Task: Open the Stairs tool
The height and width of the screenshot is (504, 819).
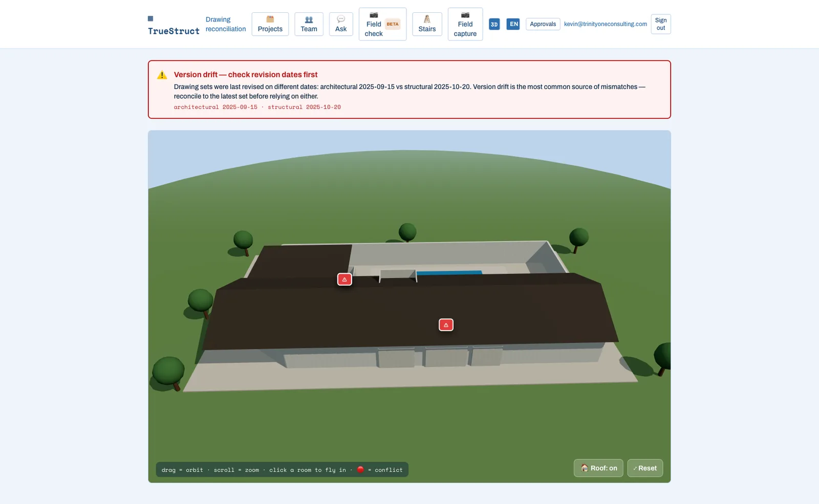Action: pos(427,24)
